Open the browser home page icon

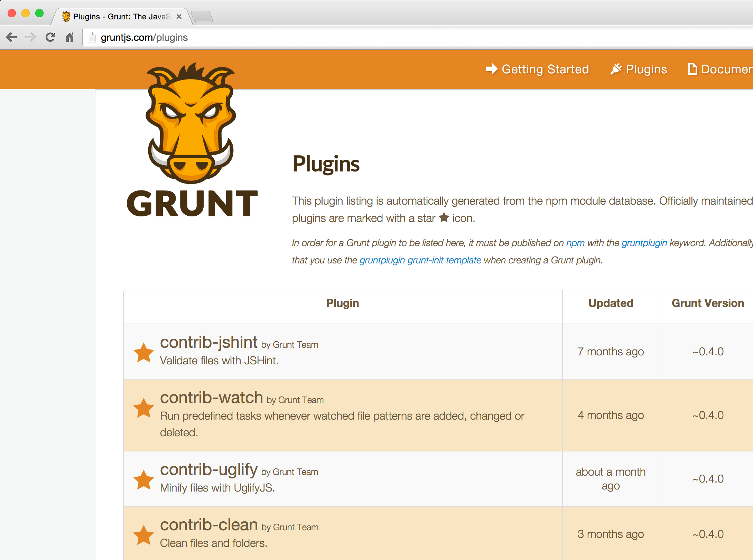(69, 37)
